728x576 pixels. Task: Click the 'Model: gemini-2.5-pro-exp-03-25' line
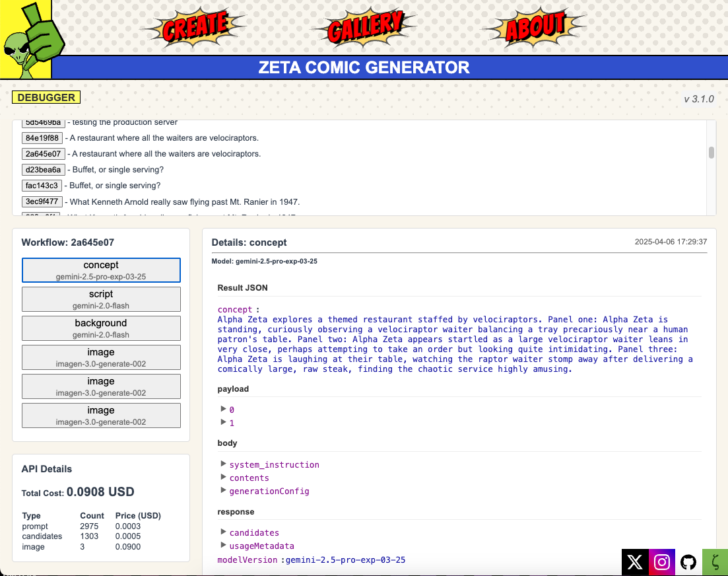pyautogui.click(x=265, y=261)
